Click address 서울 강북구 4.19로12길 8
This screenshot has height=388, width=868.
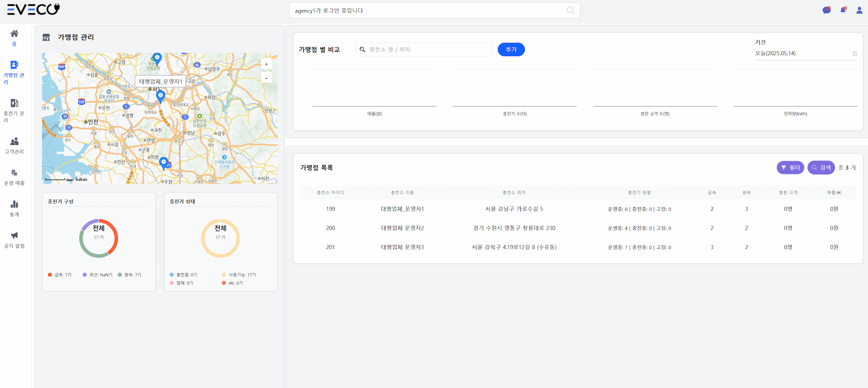click(x=514, y=247)
